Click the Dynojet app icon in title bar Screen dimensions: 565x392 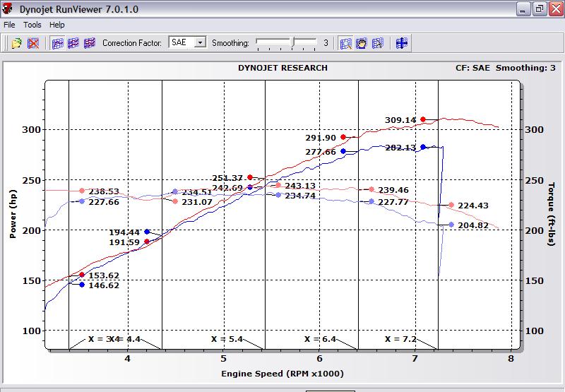[7, 8]
